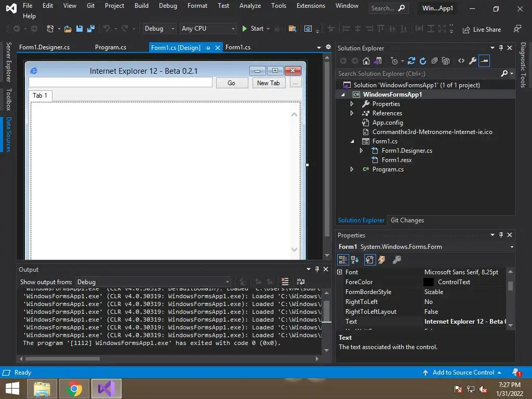Click the Start debugging button
The width and height of the screenshot is (532, 399).
click(253, 29)
